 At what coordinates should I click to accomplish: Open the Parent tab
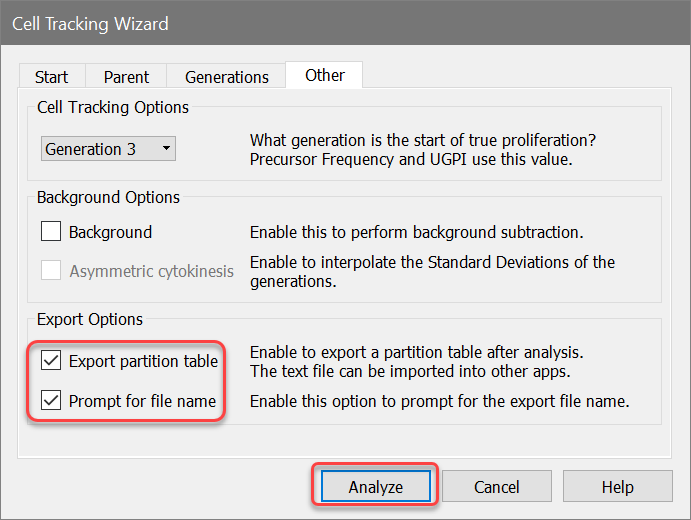coord(126,77)
